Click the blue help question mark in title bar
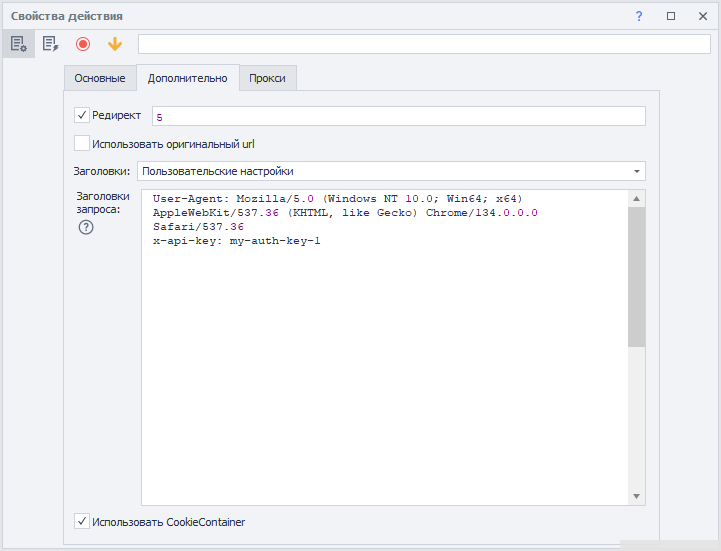Image resolution: width=721 pixels, height=551 pixels. coord(639,16)
